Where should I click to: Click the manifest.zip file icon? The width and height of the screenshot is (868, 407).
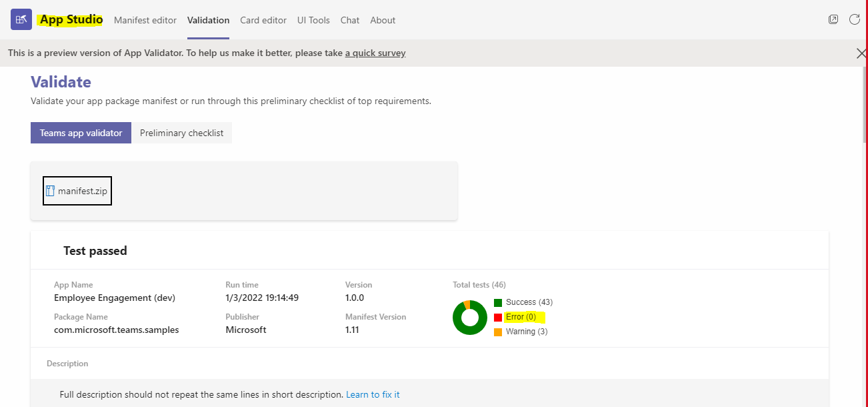tap(50, 191)
